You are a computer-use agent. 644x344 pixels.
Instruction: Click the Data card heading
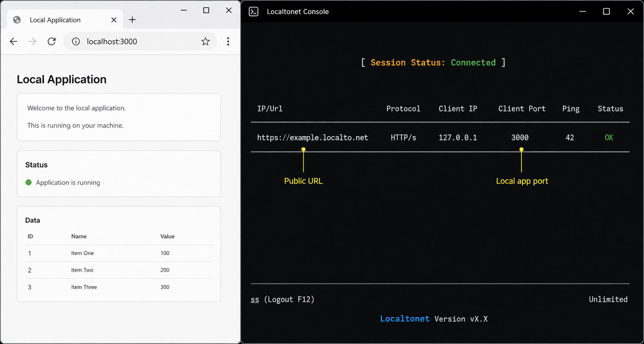[33, 220]
